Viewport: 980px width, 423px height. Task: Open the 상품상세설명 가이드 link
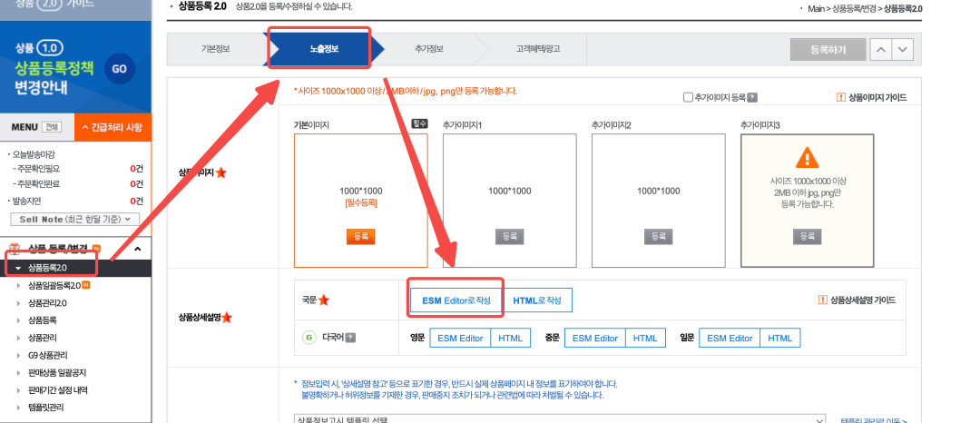pyautogui.click(x=857, y=300)
